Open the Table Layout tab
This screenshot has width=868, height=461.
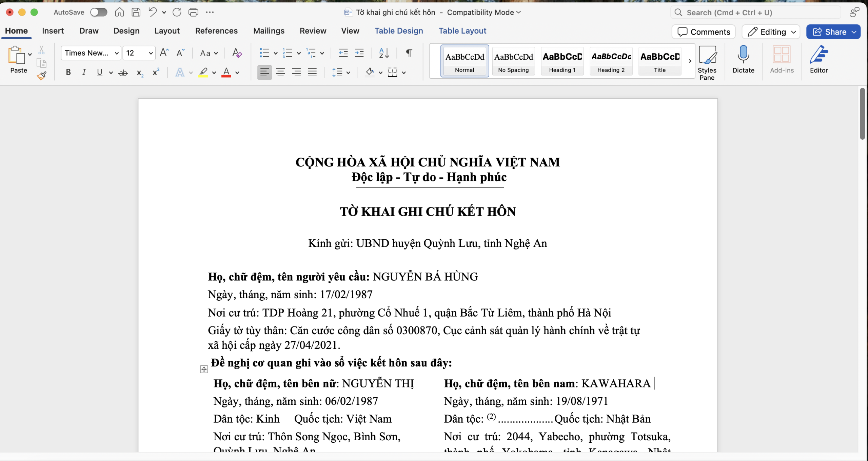pos(462,31)
